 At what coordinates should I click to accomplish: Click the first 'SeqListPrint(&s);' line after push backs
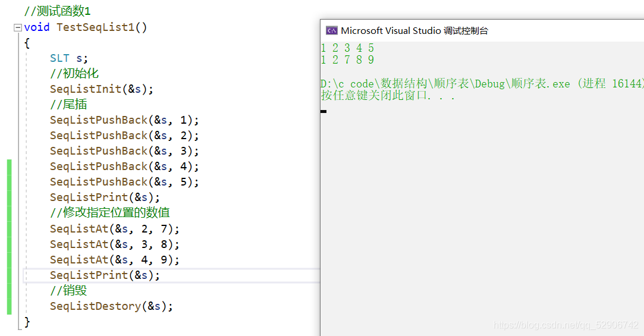pyautogui.click(x=105, y=197)
